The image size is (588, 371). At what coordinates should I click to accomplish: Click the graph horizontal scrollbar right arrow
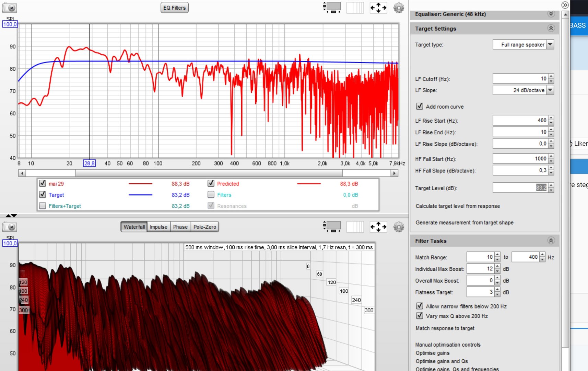point(395,173)
